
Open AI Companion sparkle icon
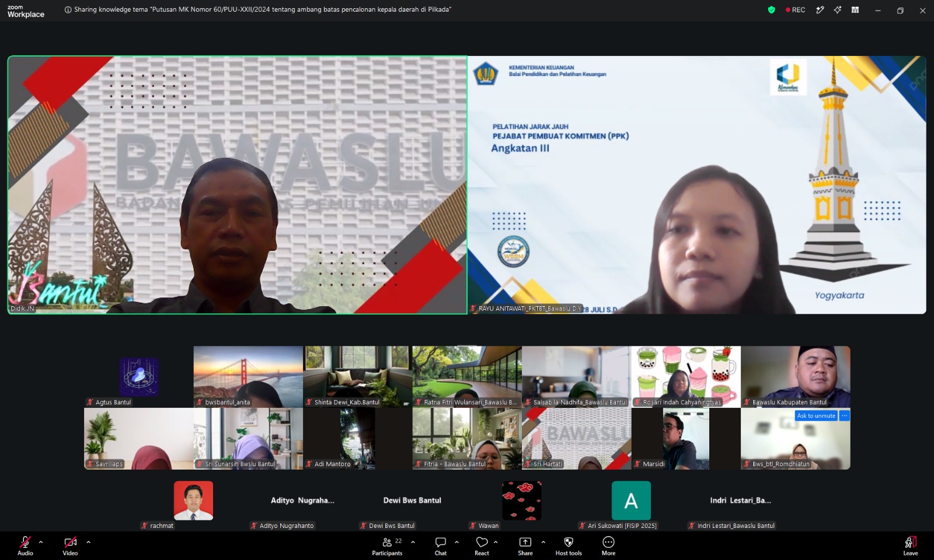pos(838,10)
